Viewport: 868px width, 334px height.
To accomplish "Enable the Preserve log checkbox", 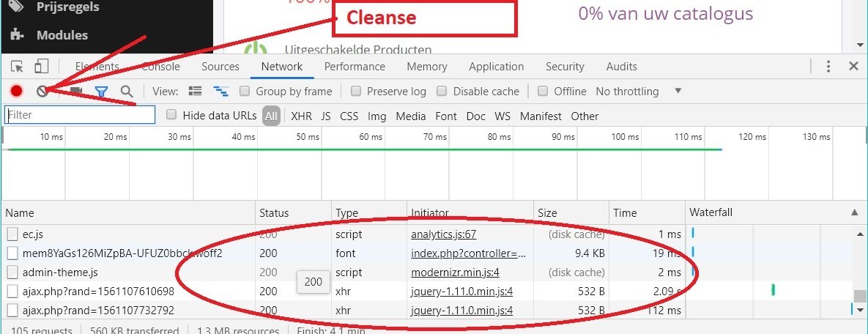I will tap(356, 92).
